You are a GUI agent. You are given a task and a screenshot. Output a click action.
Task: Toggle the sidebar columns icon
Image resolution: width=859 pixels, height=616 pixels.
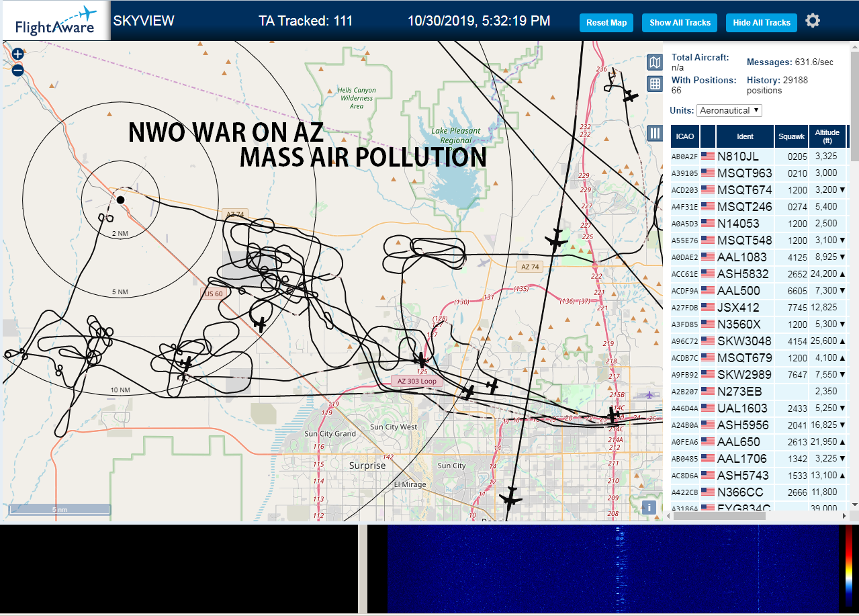click(654, 133)
